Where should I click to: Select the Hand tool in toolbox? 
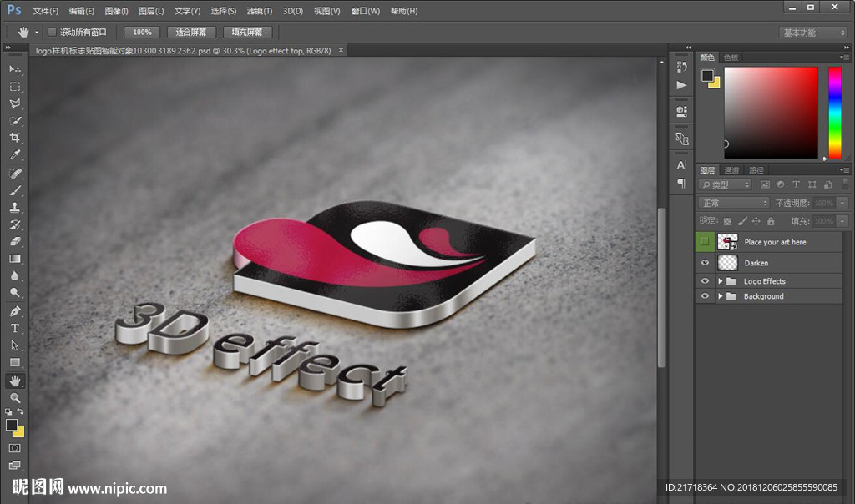coord(15,381)
